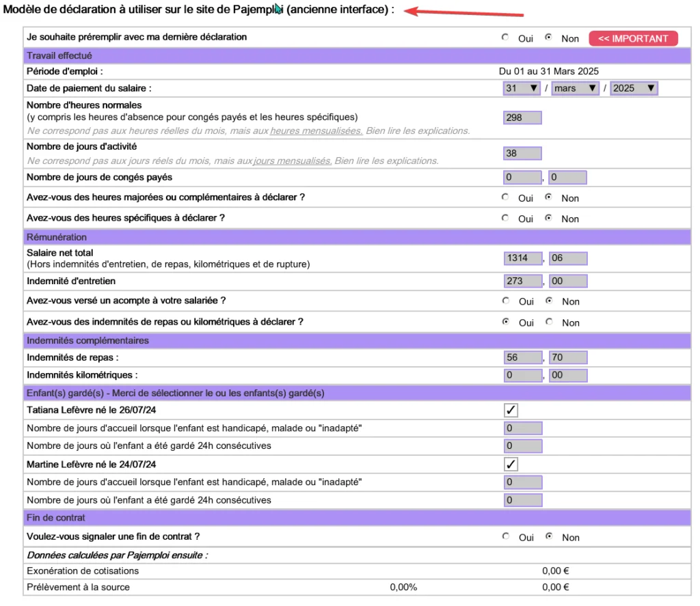Image resolution: width=700 pixels, height=606 pixels.
Task: Select Oui for prefill with last declaration
Action: (505, 38)
